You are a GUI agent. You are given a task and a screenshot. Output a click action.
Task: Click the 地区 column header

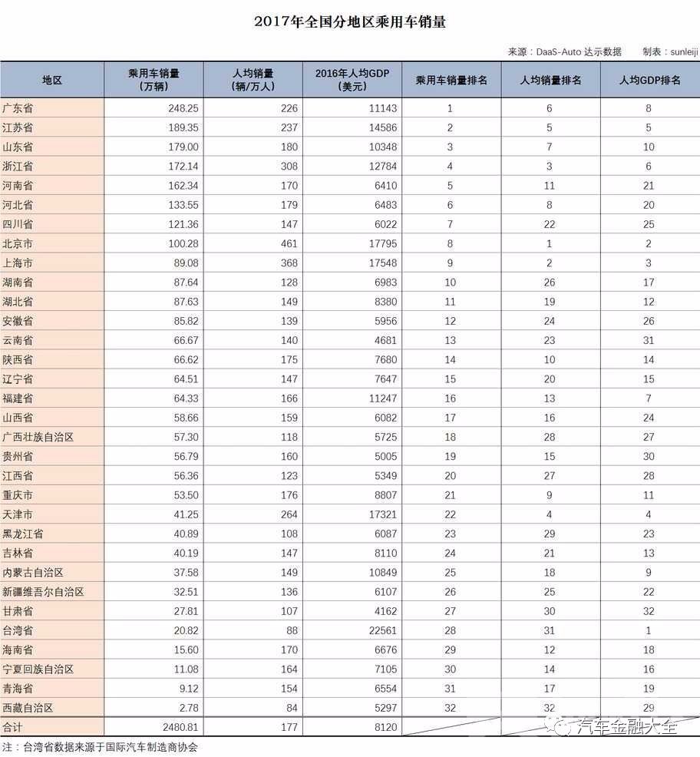pyautogui.click(x=51, y=79)
